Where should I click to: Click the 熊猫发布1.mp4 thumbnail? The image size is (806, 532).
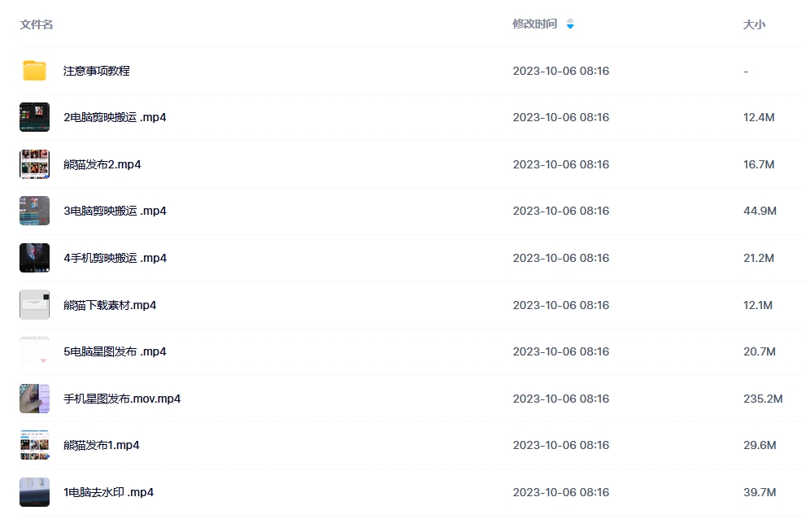point(34,445)
